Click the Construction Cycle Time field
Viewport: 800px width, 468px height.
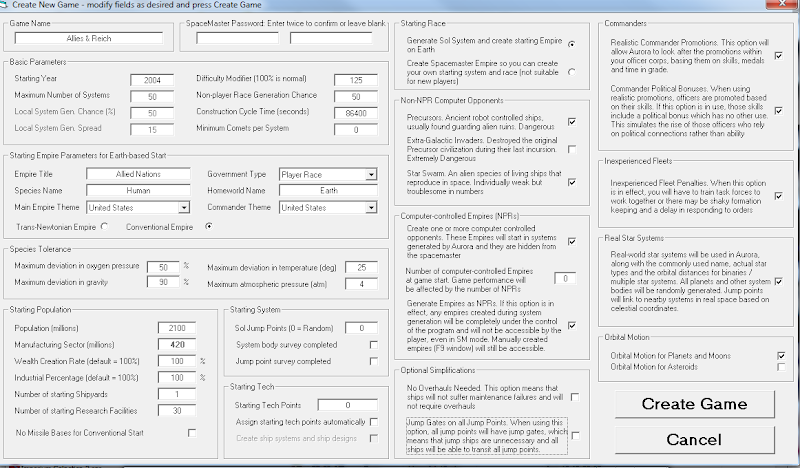point(356,113)
